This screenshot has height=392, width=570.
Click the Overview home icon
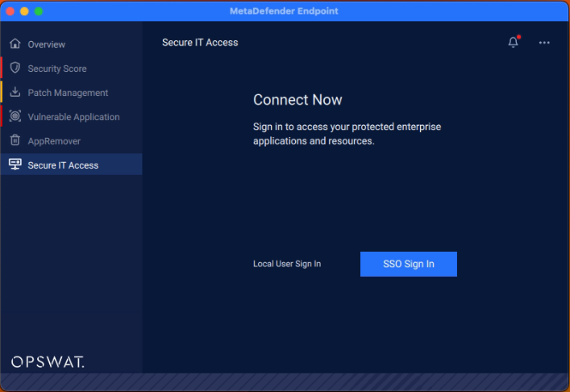(x=15, y=44)
